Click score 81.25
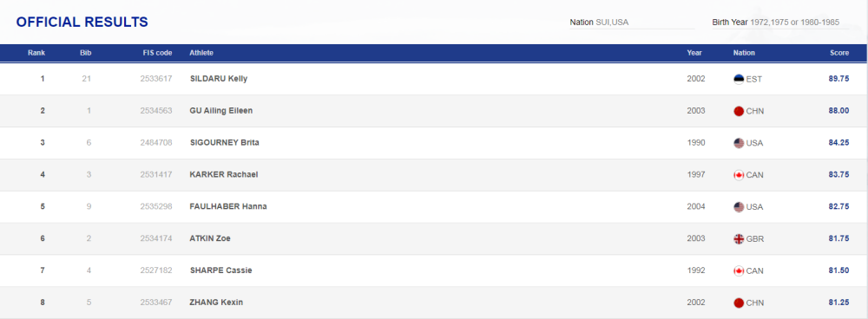 pos(838,303)
